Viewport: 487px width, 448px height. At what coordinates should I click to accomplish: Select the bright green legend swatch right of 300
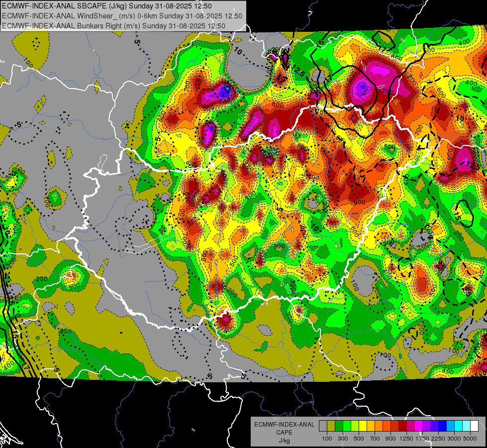pyautogui.click(x=347, y=426)
